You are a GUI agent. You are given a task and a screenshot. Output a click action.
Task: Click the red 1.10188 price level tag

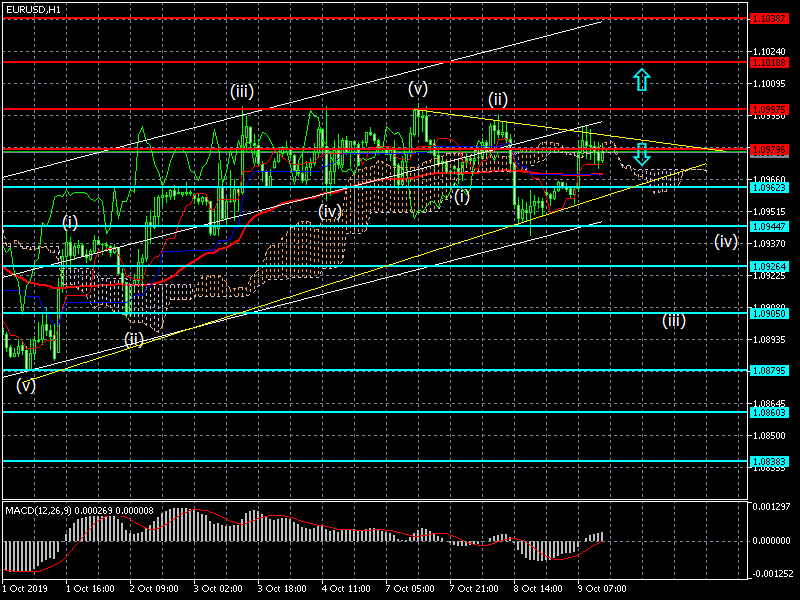769,62
